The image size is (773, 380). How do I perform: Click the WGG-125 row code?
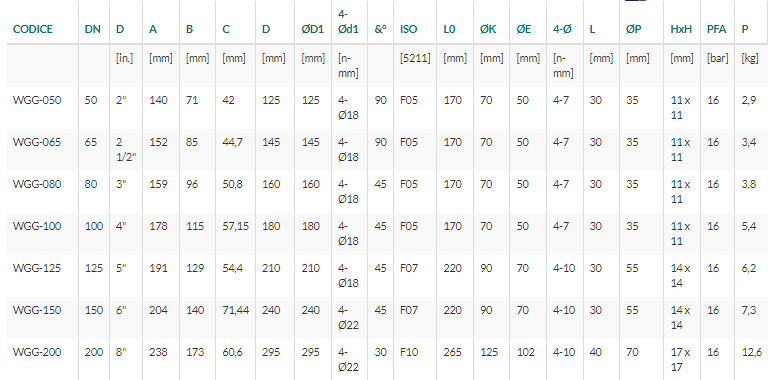click(37, 268)
